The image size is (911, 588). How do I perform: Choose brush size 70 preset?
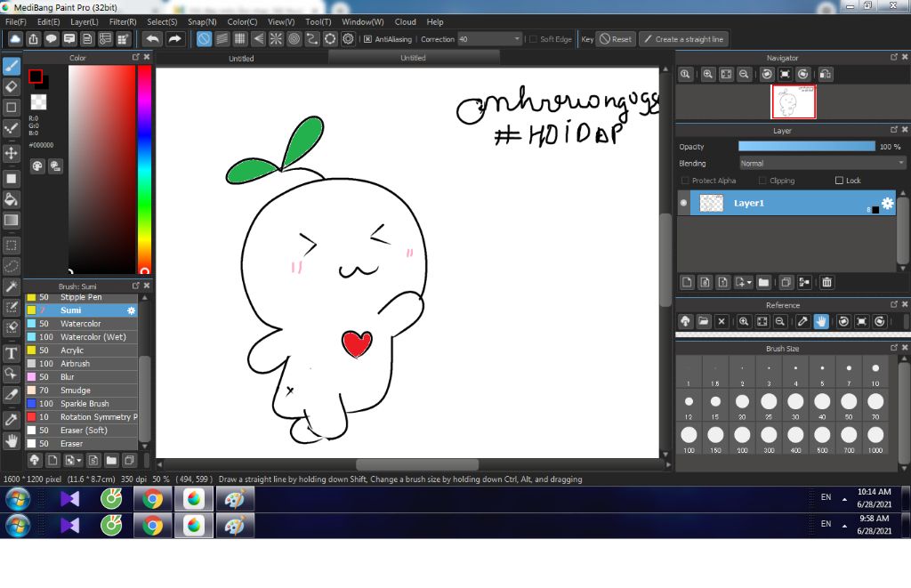pyautogui.click(x=875, y=405)
